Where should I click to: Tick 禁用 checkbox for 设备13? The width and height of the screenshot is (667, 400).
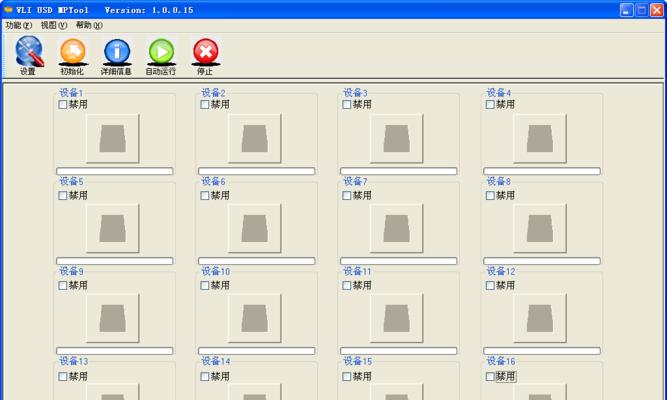click(x=63, y=376)
